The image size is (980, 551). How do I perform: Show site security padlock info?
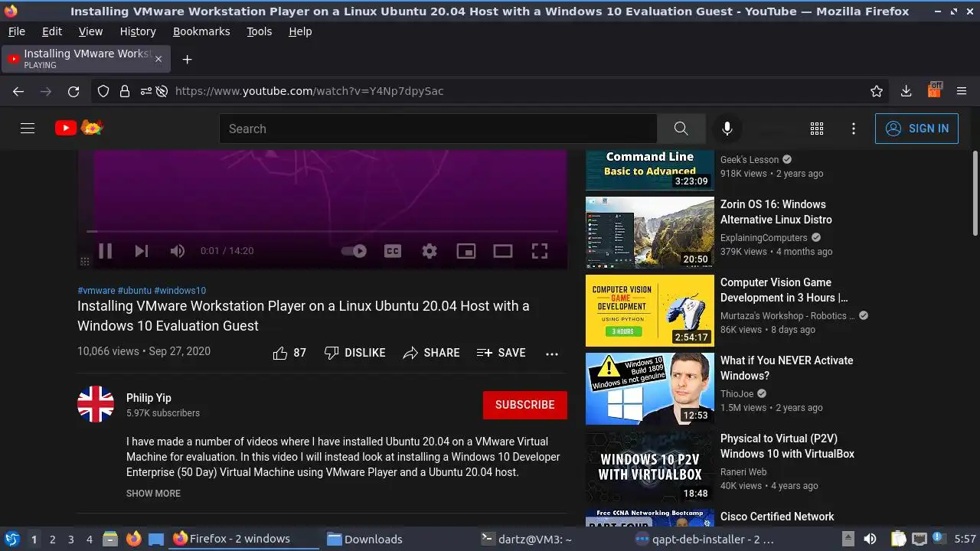click(125, 91)
